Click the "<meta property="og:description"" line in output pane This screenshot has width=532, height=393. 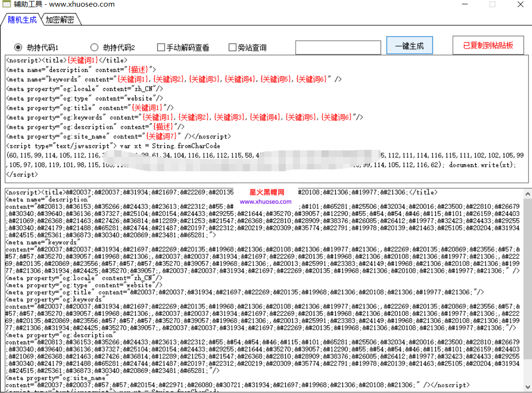61,335
